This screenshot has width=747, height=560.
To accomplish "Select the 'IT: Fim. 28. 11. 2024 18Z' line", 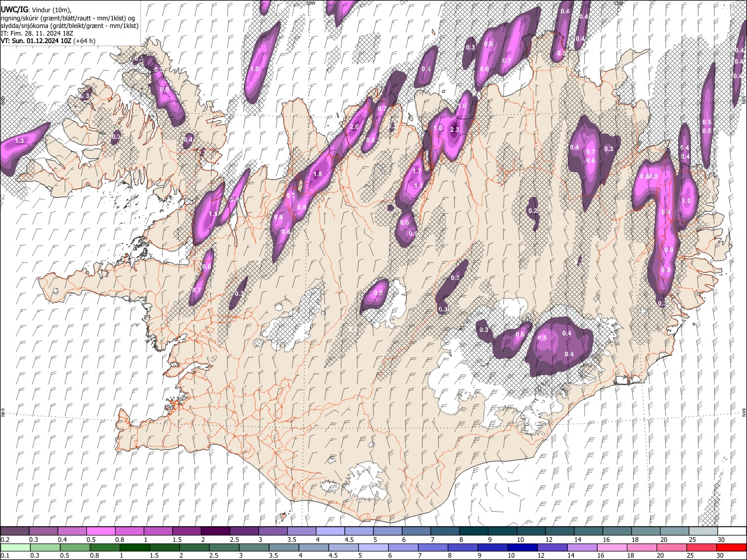I will (x=37, y=33).
